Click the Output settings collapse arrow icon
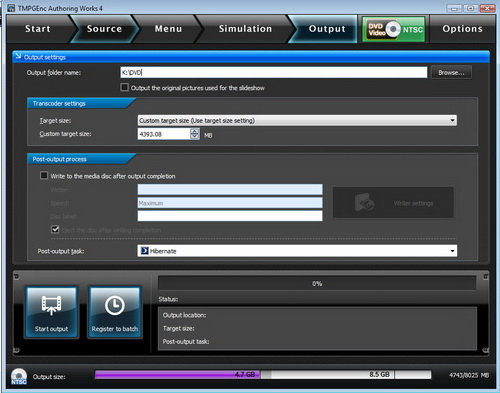Image resolution: width=500 pixels, height=393 pixels. tap(18, 56)
